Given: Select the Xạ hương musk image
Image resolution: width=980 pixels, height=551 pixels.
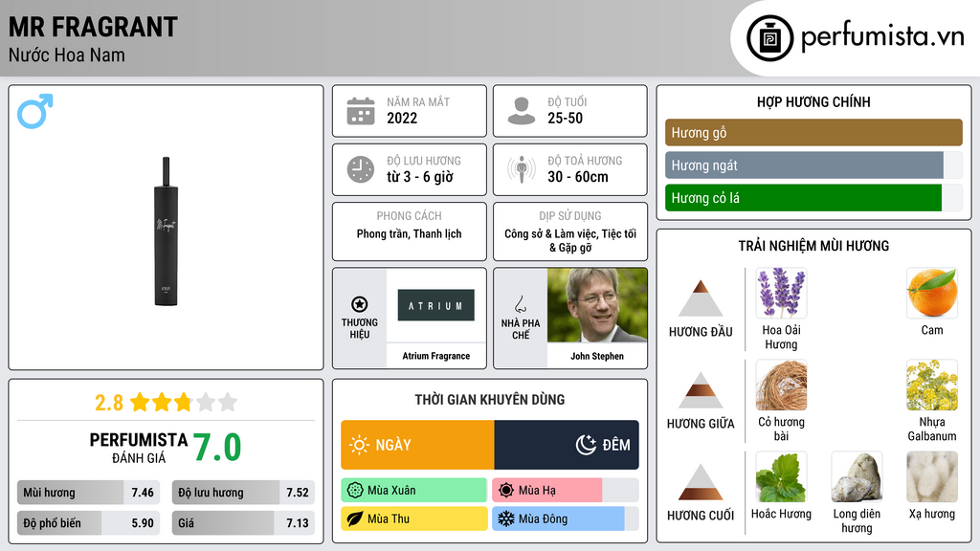Looking at the screenshot, I should pos(932,476).
